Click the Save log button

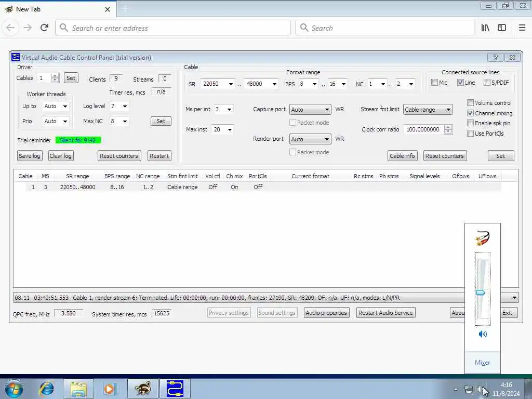30,156
